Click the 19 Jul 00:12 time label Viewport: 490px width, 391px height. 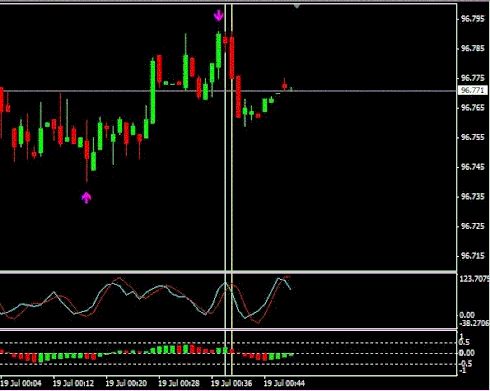point(73,383)
